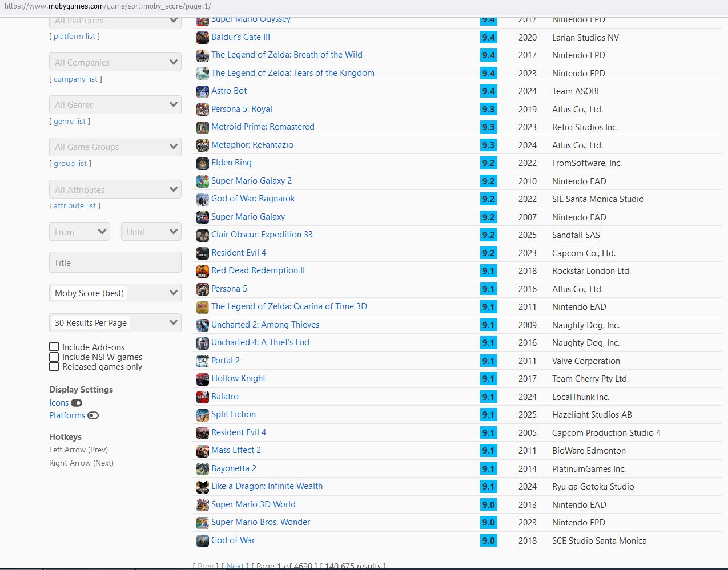Open Resident Evil 4 (2005) link

pyautogui.click(x=239, y=432)
